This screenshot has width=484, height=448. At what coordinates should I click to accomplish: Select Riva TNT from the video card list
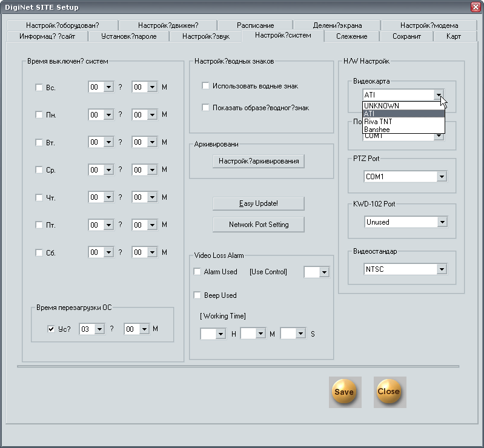[x=378, y=122]
